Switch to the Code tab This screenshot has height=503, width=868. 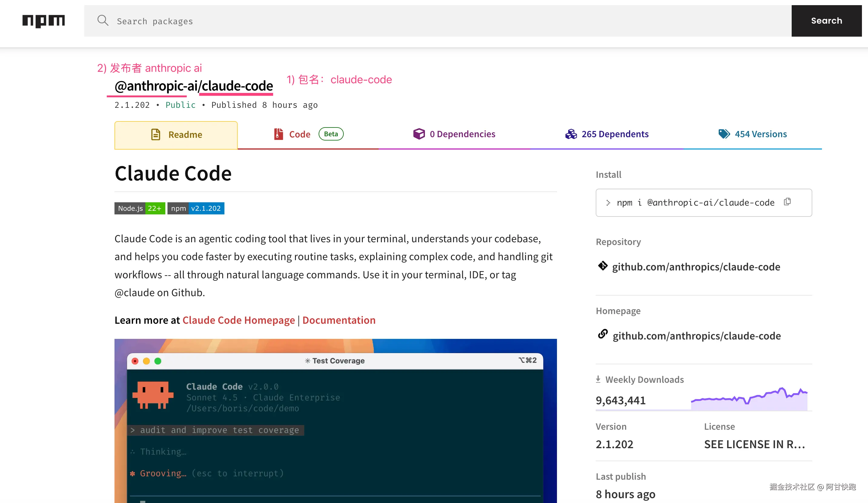308,134
